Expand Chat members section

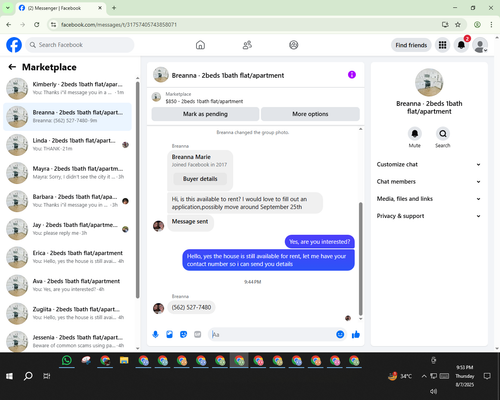coord(429,182)
